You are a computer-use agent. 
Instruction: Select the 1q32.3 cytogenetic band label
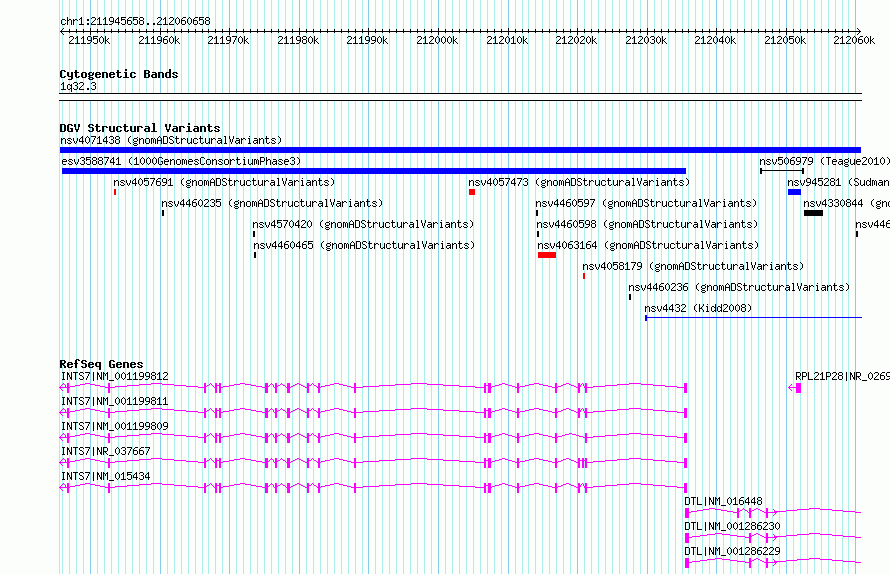(78, 87)
